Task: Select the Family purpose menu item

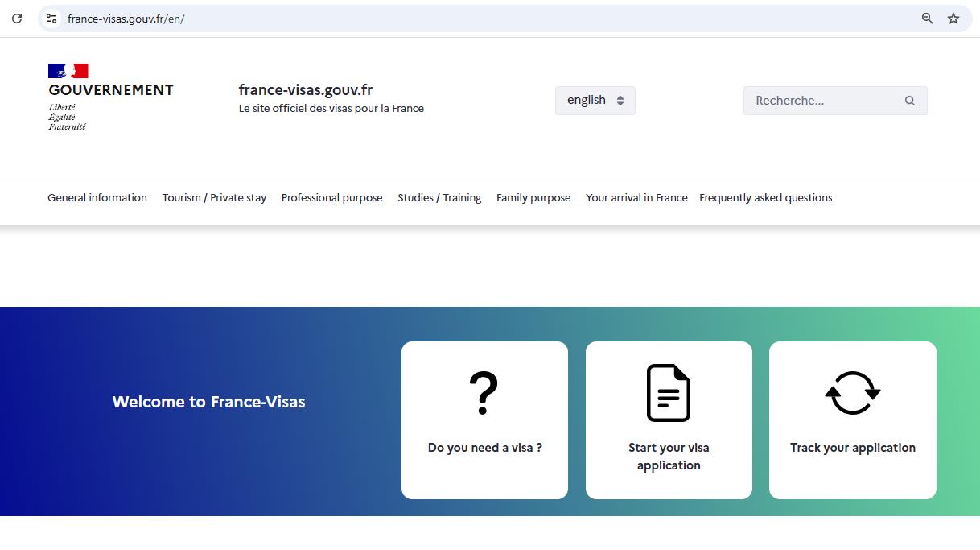Action: click(533, 197)
